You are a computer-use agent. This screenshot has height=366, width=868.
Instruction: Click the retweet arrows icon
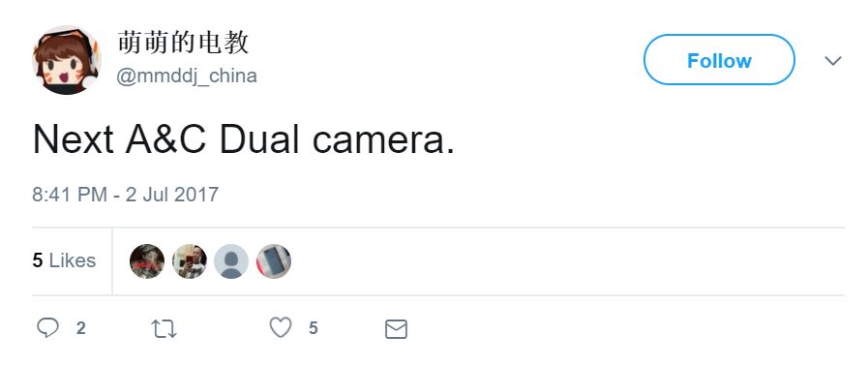pos(164,329)
